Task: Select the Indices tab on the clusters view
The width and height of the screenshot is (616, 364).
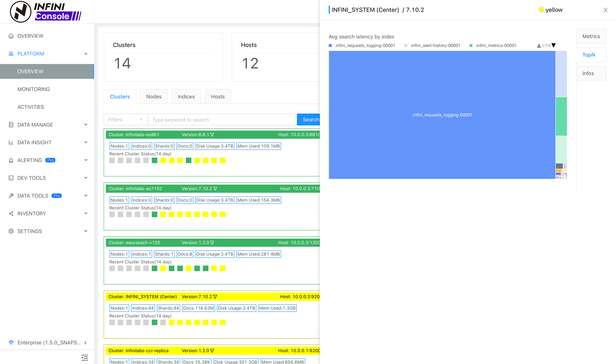Action: (186, 96)
